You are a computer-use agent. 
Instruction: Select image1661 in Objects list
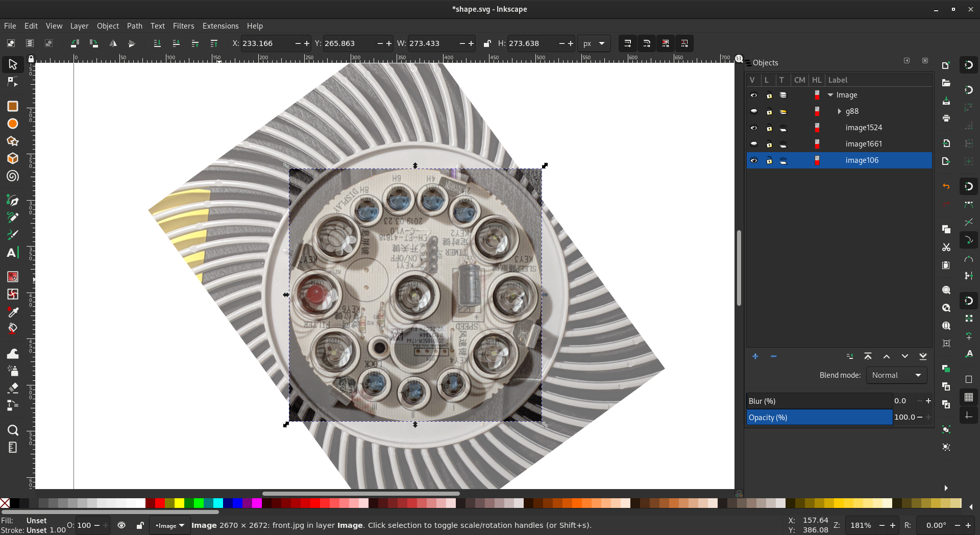point(863,144)
